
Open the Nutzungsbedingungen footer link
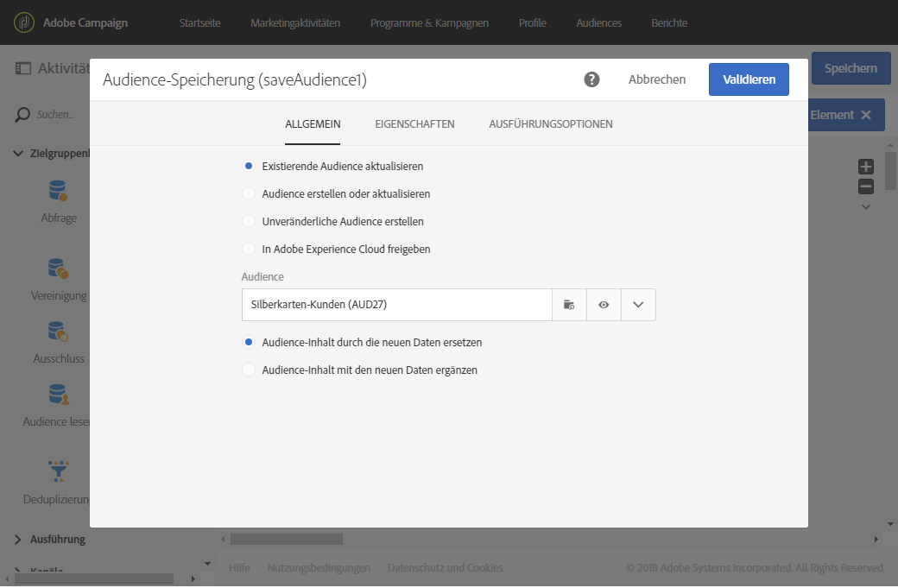click(x=319, y=568)
